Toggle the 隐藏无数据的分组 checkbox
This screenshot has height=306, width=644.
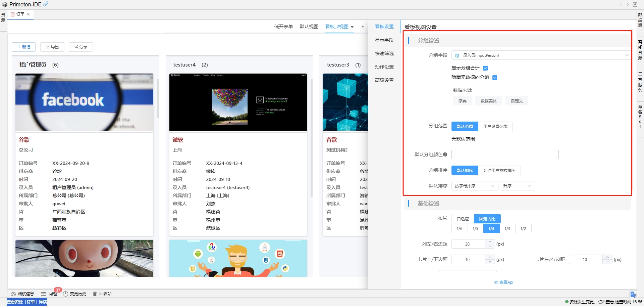(x=495, y=78)
